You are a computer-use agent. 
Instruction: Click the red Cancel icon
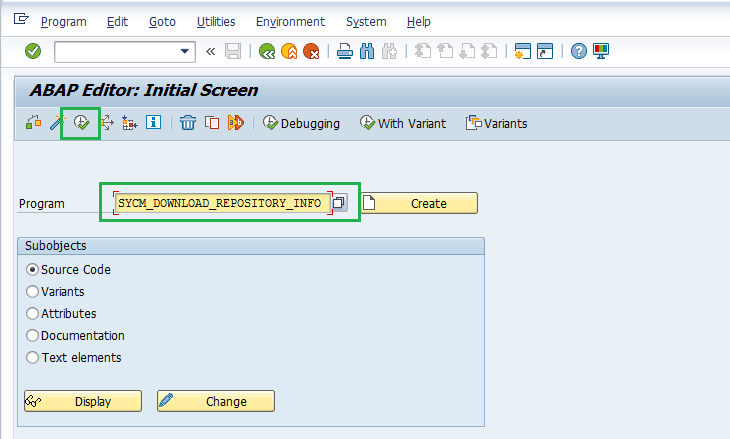click(311, 51)
